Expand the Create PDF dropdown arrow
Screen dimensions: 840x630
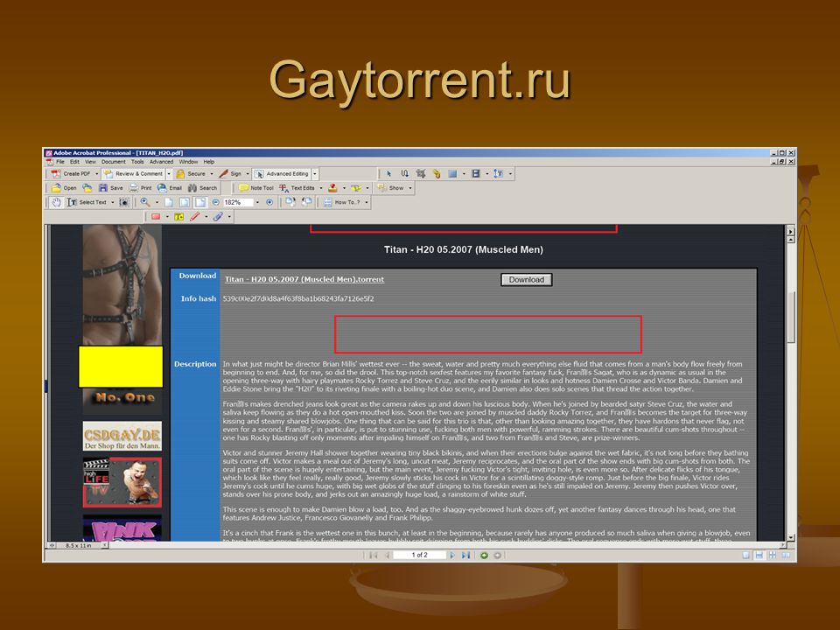[x=97, y=173]
